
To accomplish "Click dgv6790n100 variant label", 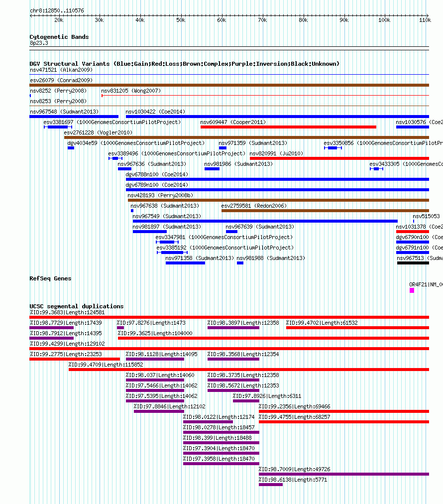I will point(419,237).
